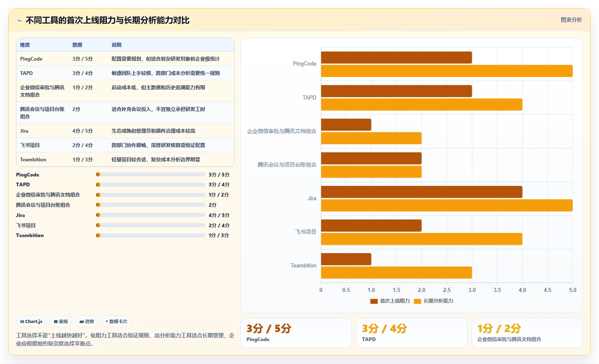Click the 企业微信审批与腾讯文档组合 progress bar
Viewport: 599px width, 364px height.
point(150,195)
